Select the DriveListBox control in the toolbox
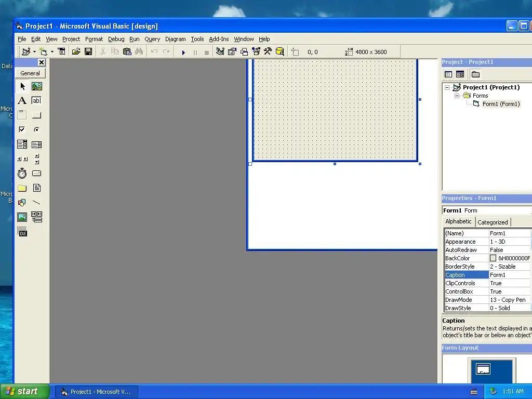The width and height of the screenshot is (532, 399). (x=37, y=174)
